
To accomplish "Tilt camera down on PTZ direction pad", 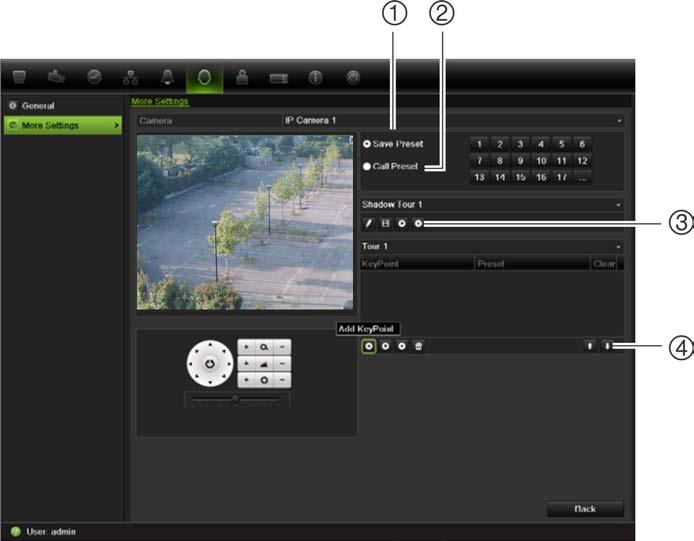I will (x=210, y=383).
